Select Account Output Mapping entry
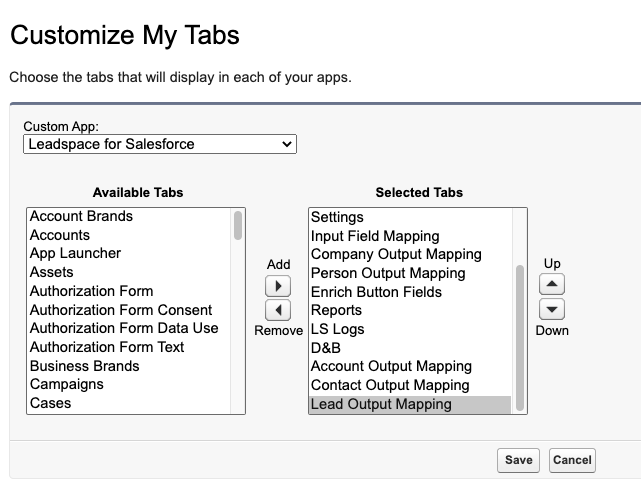 pyautogui.click(x=410, y=366)
